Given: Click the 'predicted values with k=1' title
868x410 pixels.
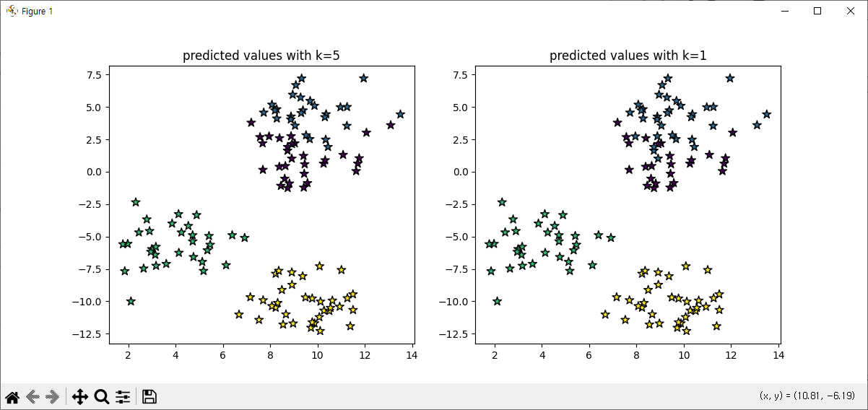Looking at the screenshot, I should point(628,56).
